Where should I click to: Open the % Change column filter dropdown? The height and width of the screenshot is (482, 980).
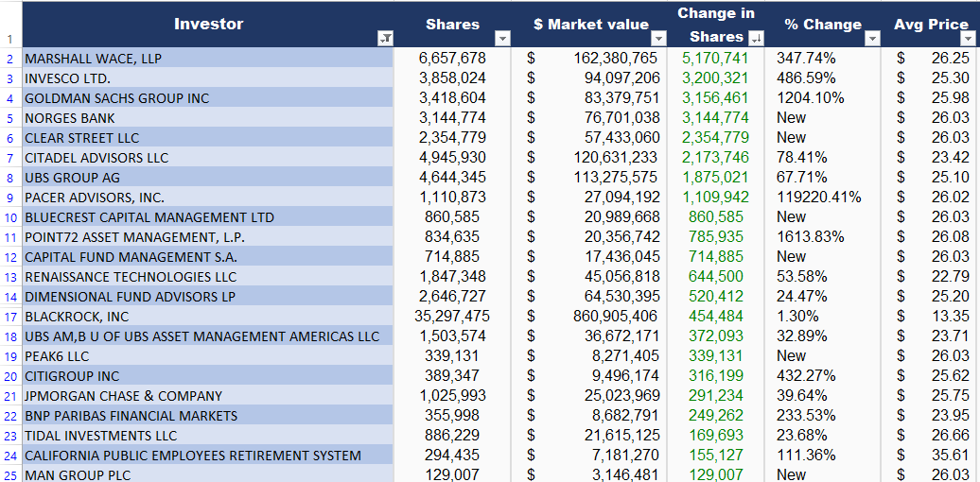click(x=873, y=39)
